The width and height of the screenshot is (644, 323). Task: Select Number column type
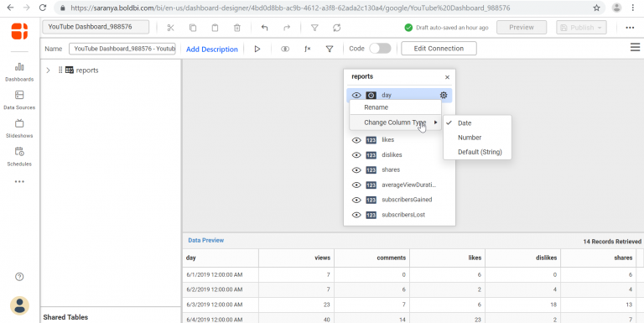pyautogui.click(x=477, y=138)
